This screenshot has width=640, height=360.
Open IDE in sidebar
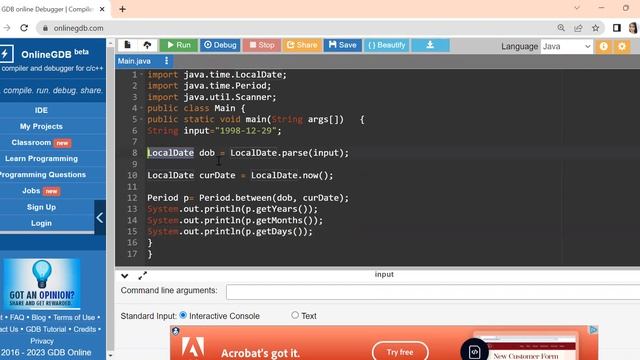(41, 110)
